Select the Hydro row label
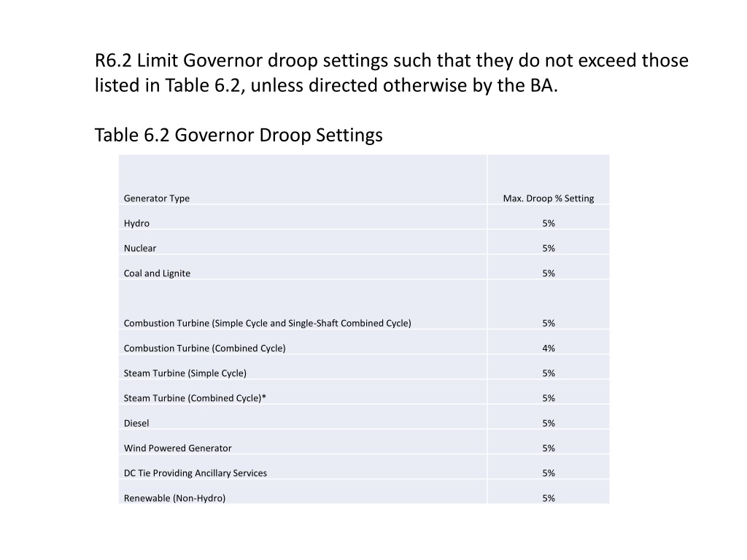This screenshot has height=560, width=747. [x=136, y=223]
